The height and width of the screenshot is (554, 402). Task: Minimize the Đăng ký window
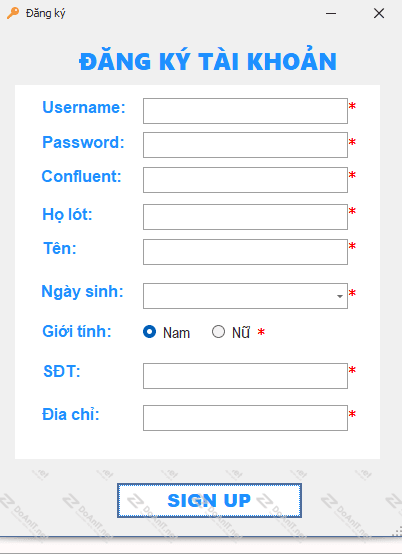(331, 13)
